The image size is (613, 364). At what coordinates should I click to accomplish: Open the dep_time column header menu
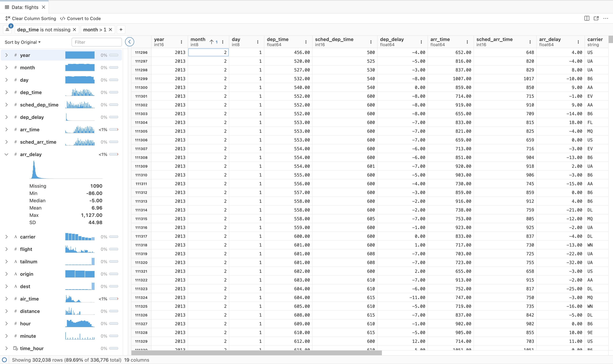click(x=306, y=42)
